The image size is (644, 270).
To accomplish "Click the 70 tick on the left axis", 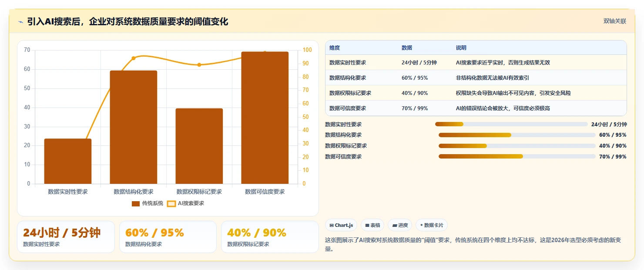I will [x=27, y=50].
